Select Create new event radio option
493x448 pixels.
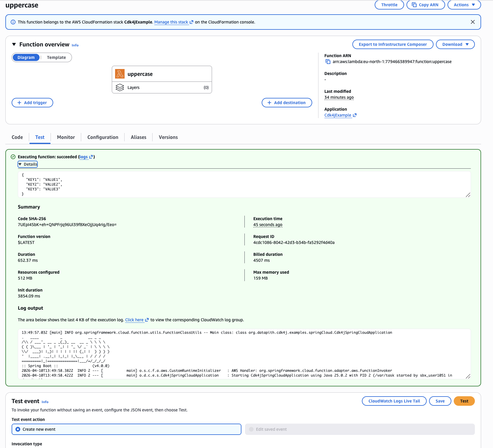(126, 429)
